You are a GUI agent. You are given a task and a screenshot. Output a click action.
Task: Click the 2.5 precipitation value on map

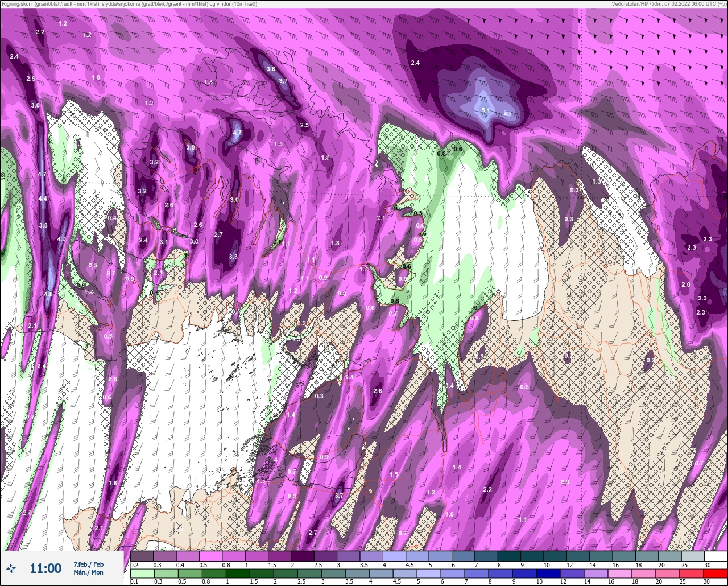click(x=304, y=125)
